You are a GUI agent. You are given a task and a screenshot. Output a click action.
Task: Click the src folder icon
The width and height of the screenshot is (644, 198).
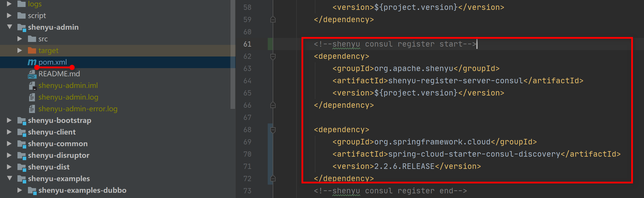[32, 39]
